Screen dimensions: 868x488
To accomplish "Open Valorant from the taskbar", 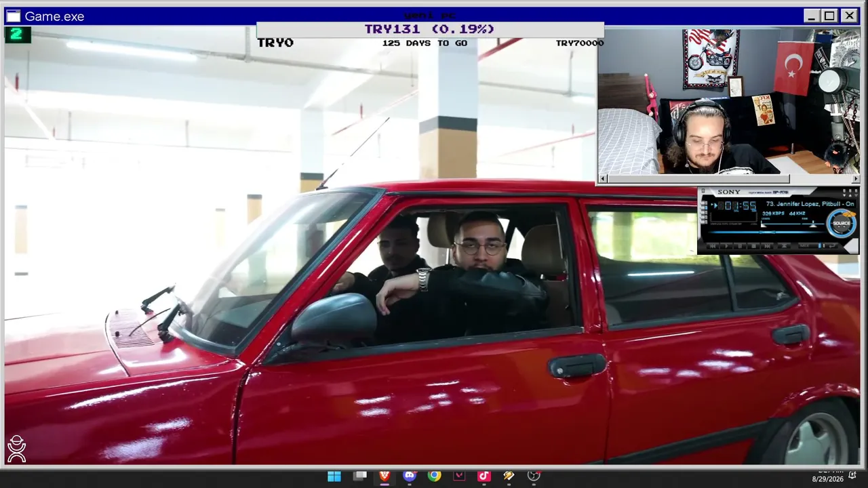I will tap(459, 476).
